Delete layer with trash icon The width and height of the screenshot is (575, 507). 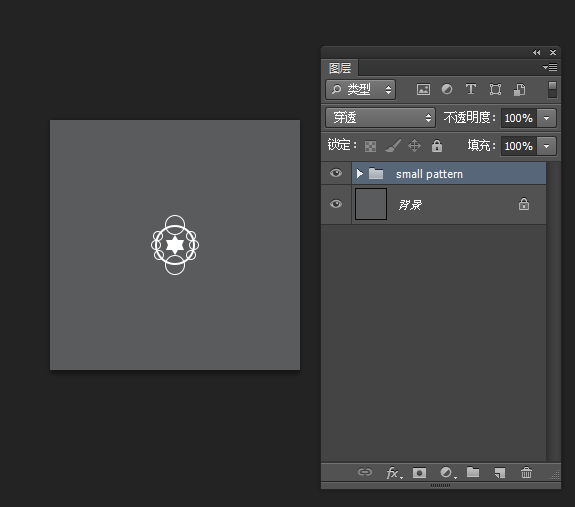pos(526,473)
